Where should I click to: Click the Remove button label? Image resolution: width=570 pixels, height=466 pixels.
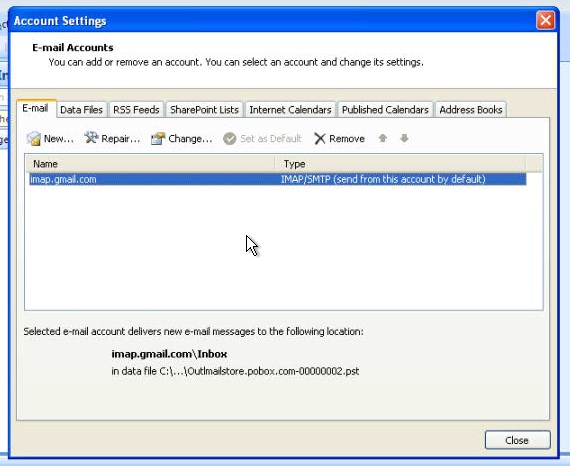coord(347,139)
